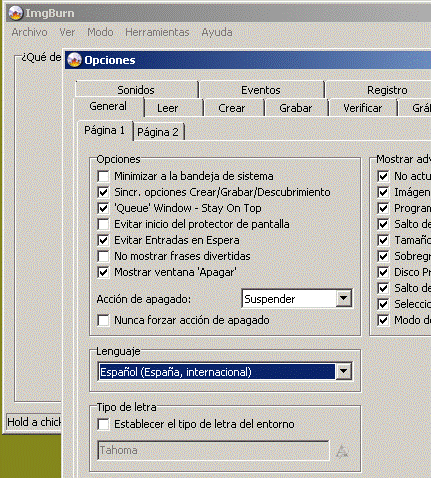Viewport: 431px width, 478px height.
Task: Toggle 'Queue' Window - Stay On Top checkbox
Action: click(x=103, y=208)
